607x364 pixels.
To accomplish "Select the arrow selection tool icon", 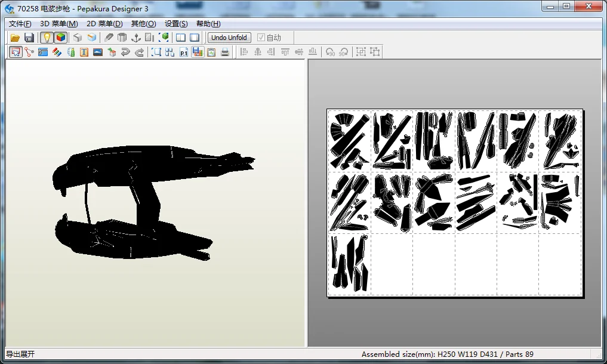I will 16,52.
